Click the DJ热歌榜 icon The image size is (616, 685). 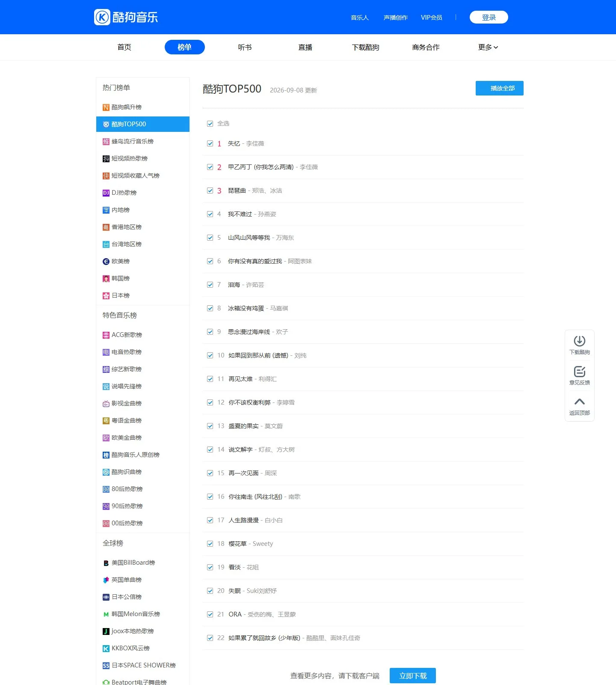[106, 193]
